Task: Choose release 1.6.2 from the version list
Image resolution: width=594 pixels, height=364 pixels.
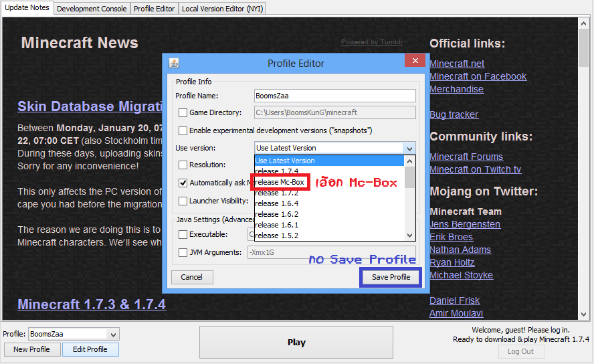Action: pyautogui.click(x=329, y=214)
